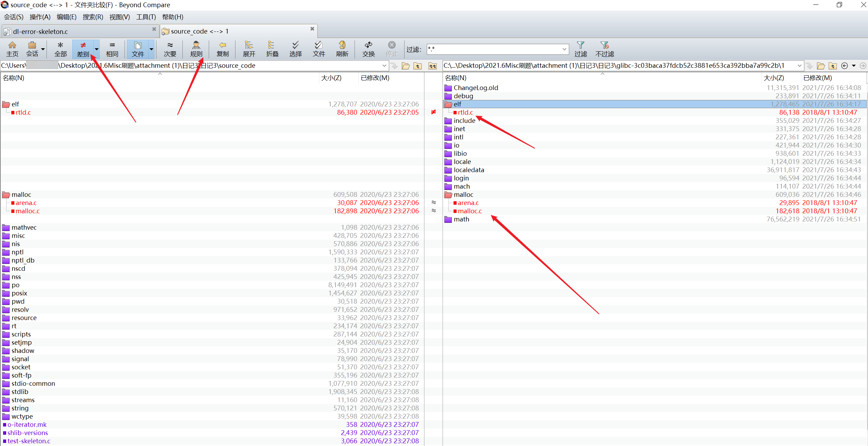868x446 pixels.
Task: Select the left-pane nptl_db folder
Action: click(x=23, y=260)
